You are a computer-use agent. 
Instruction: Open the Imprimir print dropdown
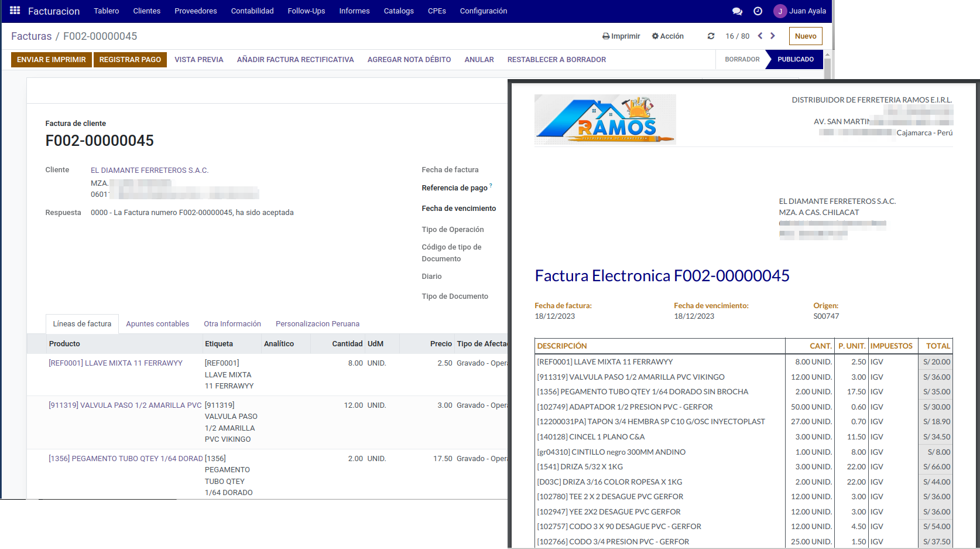point(621,36)
